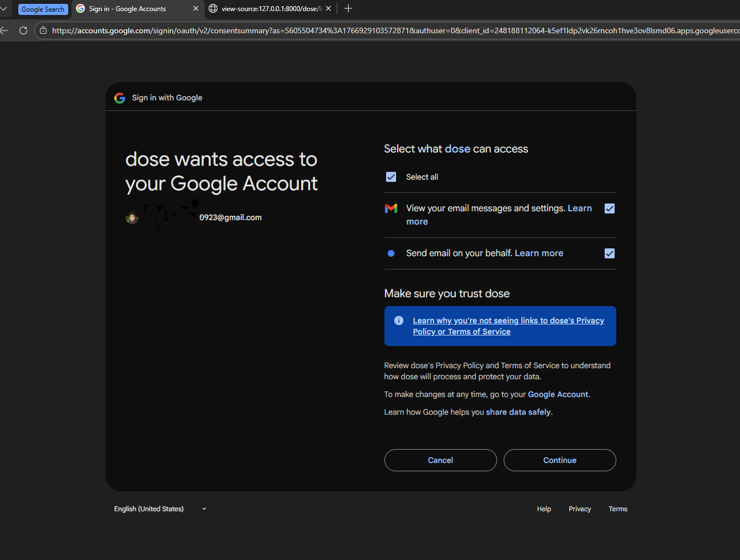Click the link about missing Privacy Policy links

point(508,325)
